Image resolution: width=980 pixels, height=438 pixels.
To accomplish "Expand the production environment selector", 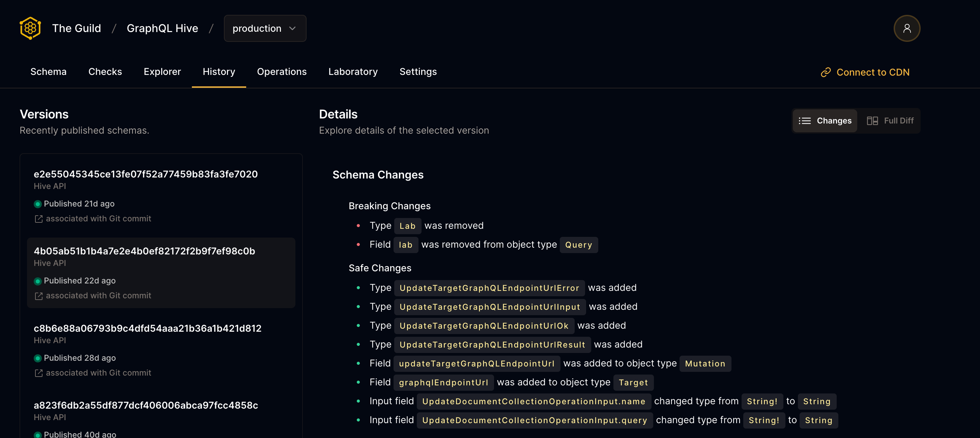I will (264, 28).
